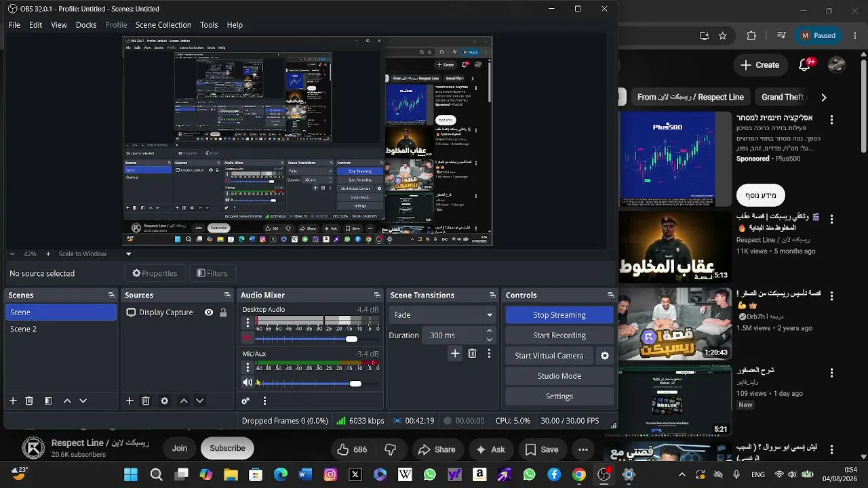Show more YouTube filter chips with the arrow
This screenshot has width=868, height=488.
(824, 97)
